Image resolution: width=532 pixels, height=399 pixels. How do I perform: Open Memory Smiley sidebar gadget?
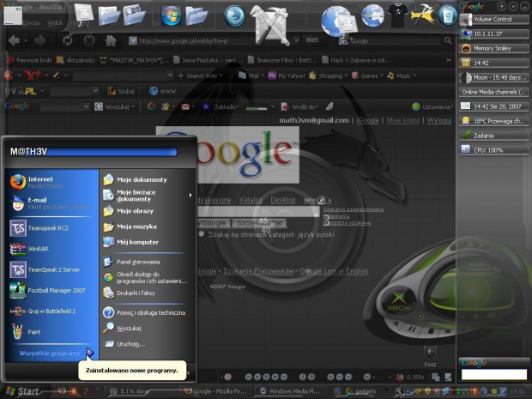[x=493, y=49]
